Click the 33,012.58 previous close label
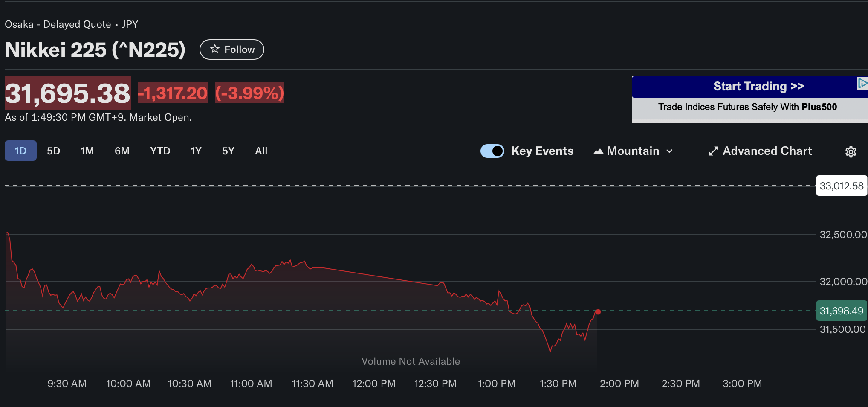Screen dimensions: 868x407 842,186
